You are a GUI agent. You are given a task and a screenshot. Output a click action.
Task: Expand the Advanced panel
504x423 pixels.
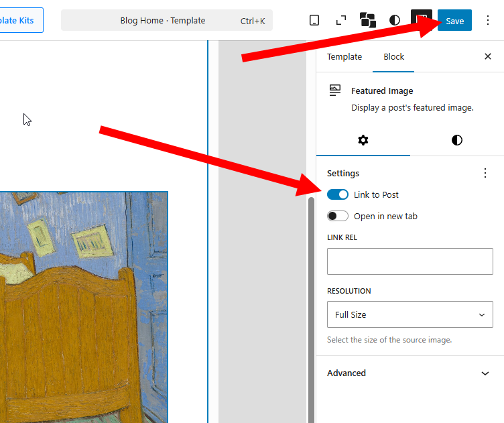coord(409,373)
